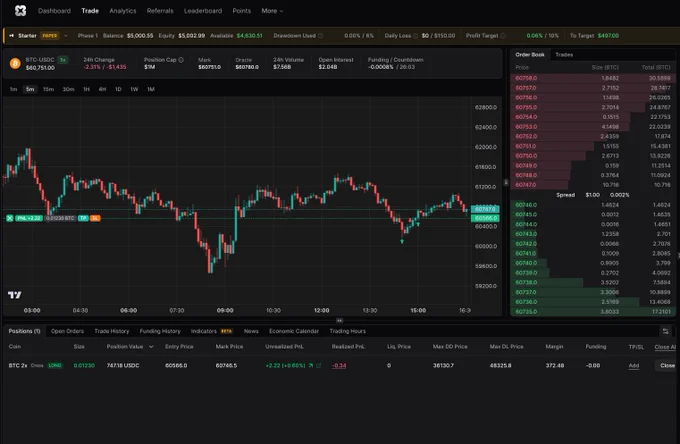Click the 60566.0 entry price label on the chart axis

tap(485, 218)
